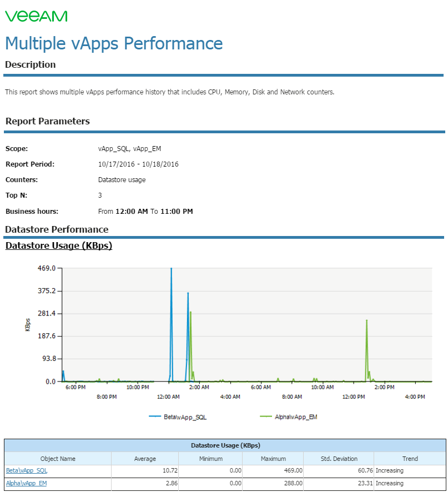
Task: Click the Top N: label
Action: point(16,195)
